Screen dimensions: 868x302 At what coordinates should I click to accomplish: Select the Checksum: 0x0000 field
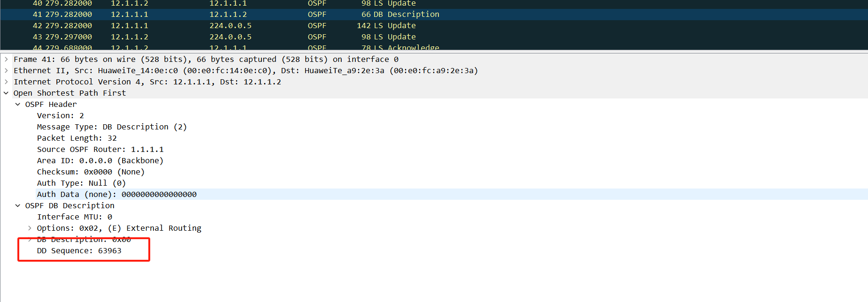point(91,172)
